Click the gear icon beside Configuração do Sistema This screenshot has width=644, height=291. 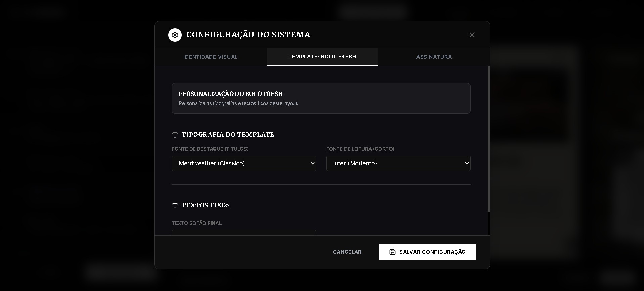coord(175,35)
